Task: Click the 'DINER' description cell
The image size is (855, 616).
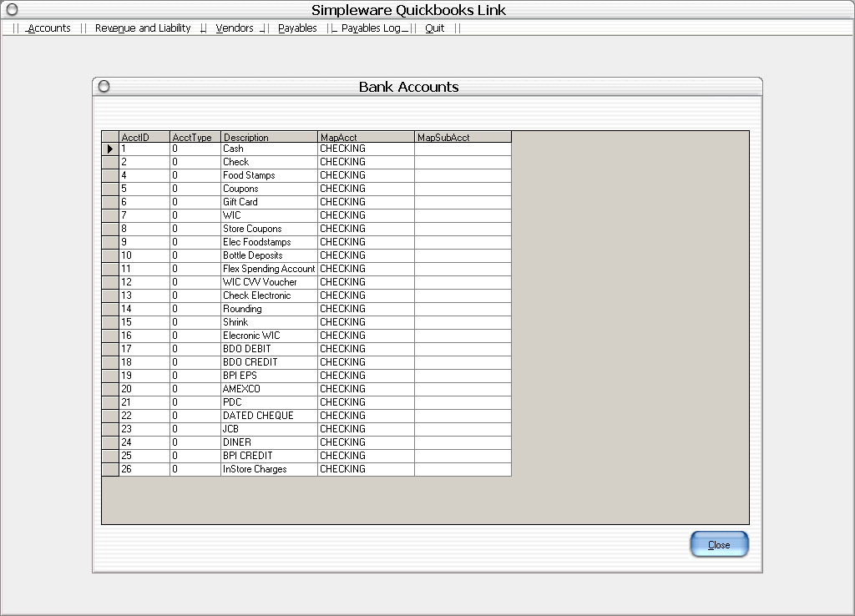Action: 270,442
